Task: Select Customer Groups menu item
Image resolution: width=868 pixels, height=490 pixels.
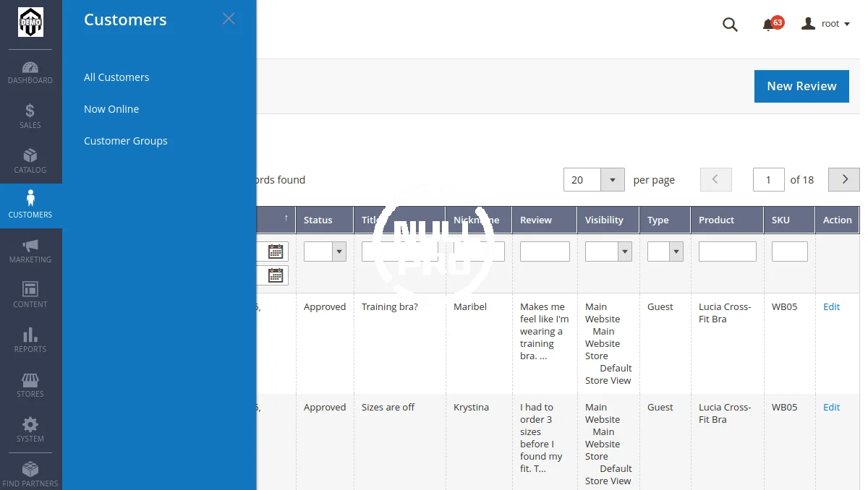Action: 126,141
